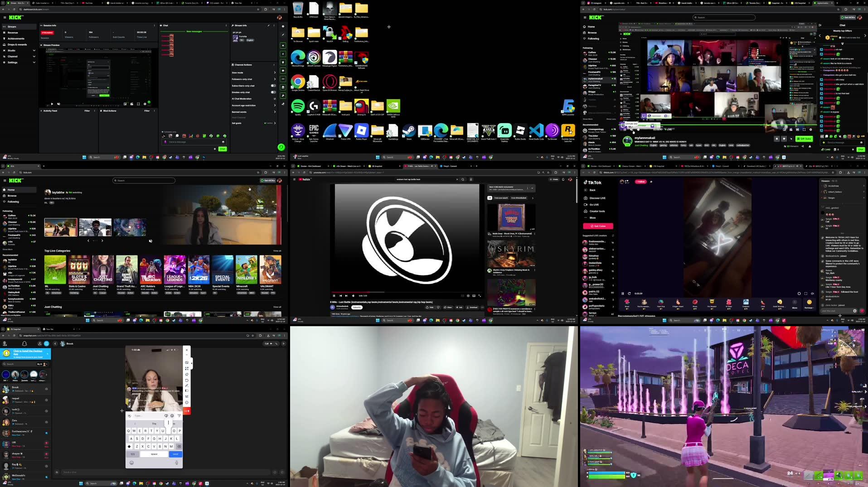
Task: Click the Snapchat send-a-chat input field
Action: click(136, 472)
